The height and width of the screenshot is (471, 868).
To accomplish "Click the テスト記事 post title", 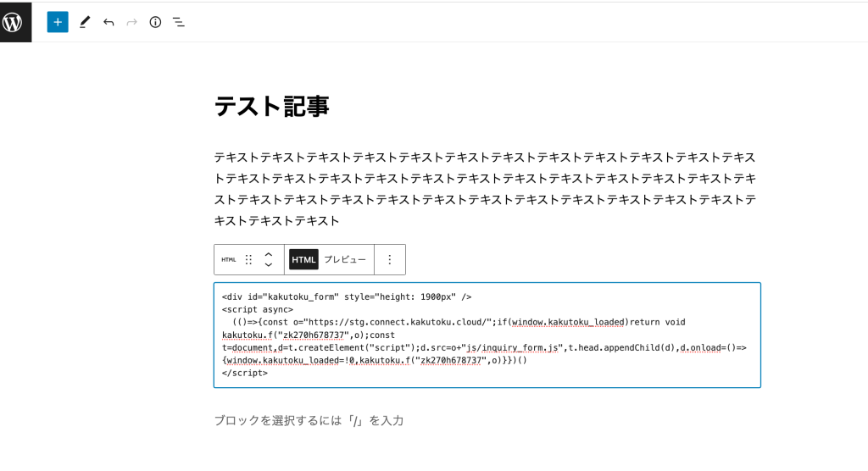I will coord(271,107).
